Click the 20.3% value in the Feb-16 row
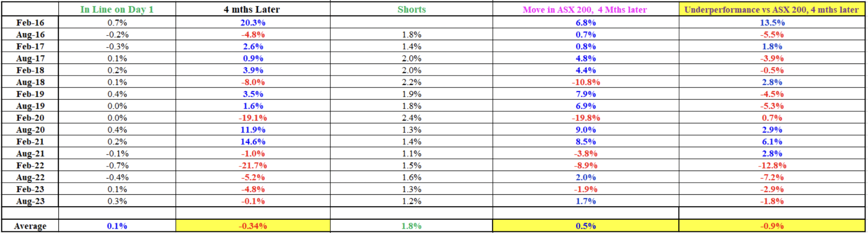The image size is (868, 233). click(x=253, y=23)
